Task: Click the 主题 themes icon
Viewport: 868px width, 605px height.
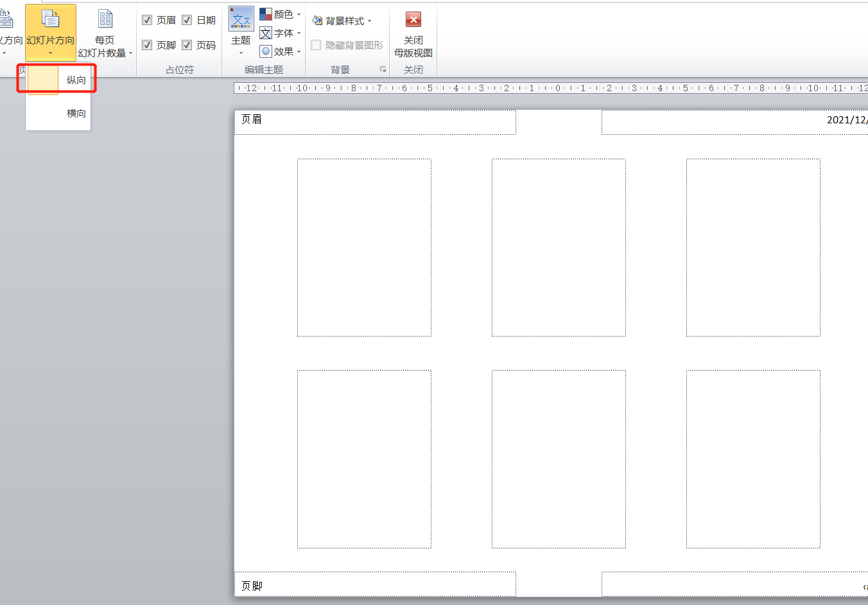Action: point(241,19)
